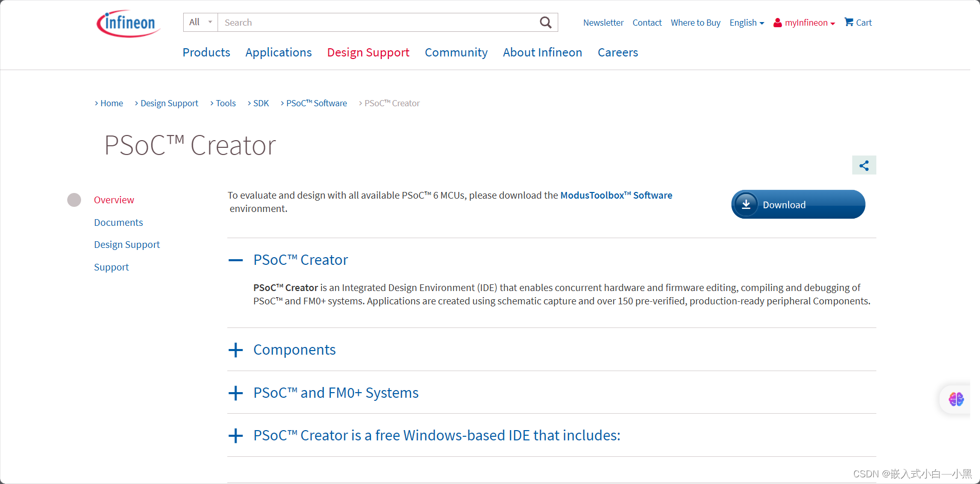
Task: Select Overview in the side navigation
Action: [114, 200]
